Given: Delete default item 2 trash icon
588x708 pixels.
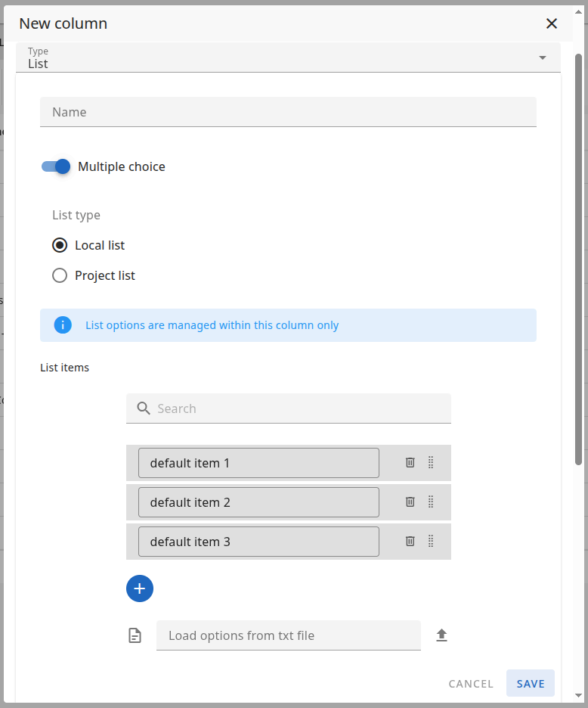Looking at the screenshot, I should coord(410,501).
